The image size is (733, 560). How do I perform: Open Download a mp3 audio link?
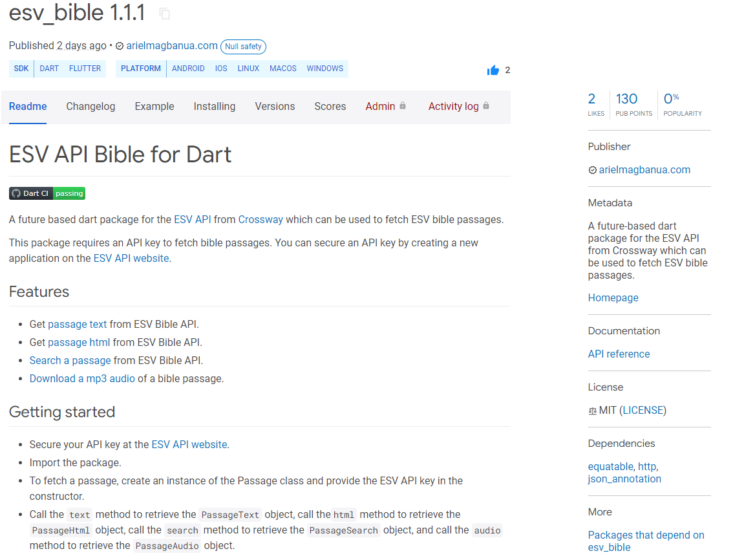pos(82,379)
